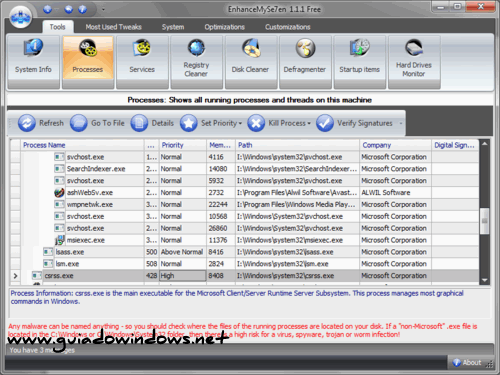Click the High priority cell for csrss.exe
Image resolution: width=500 pixels, height=375 pixels.
coord(183,276)
